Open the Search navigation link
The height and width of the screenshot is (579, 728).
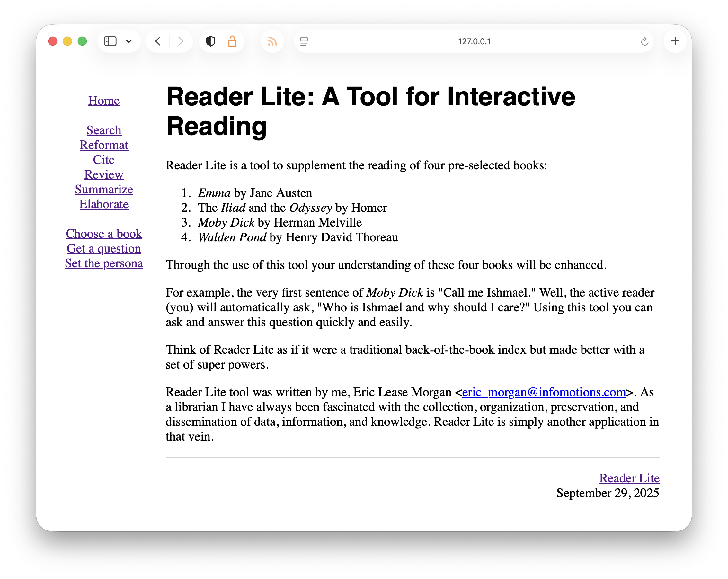tap(104, 130)
